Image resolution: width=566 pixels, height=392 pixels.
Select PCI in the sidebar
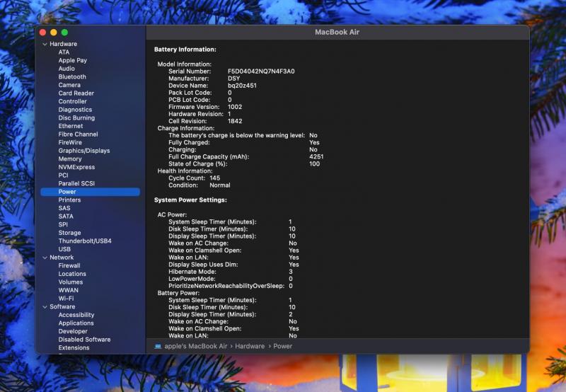[x=63, y=175]
